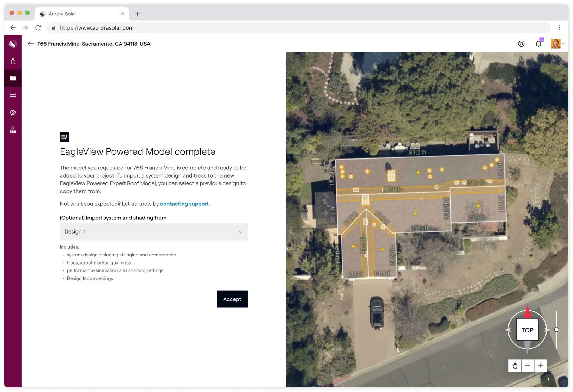Open a new browser tab
Image resolution: width=573 pixels, height=392 pixels.
coord(138,14)
